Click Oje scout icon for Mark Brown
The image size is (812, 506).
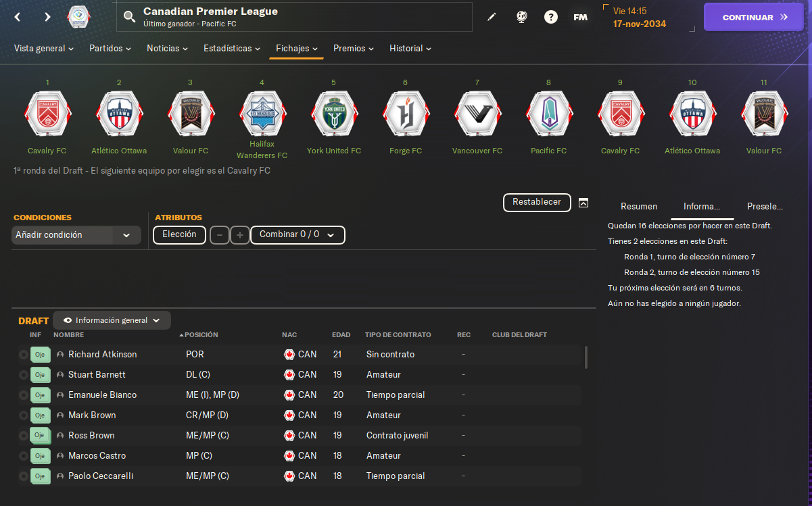click(40, 415)
